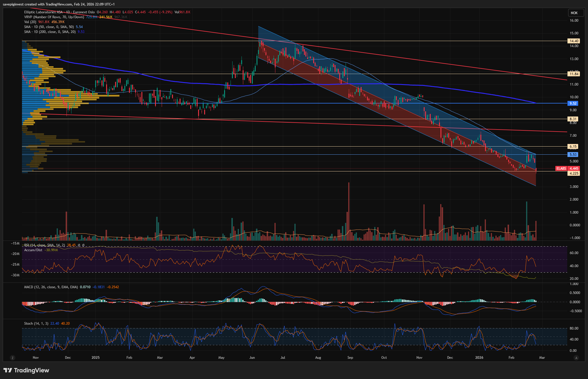The width and height of the screenshot is (588, 379).
Task: Click the Stoch (14, 1, 3) indicator label
Action: click(x=36, y=323)
